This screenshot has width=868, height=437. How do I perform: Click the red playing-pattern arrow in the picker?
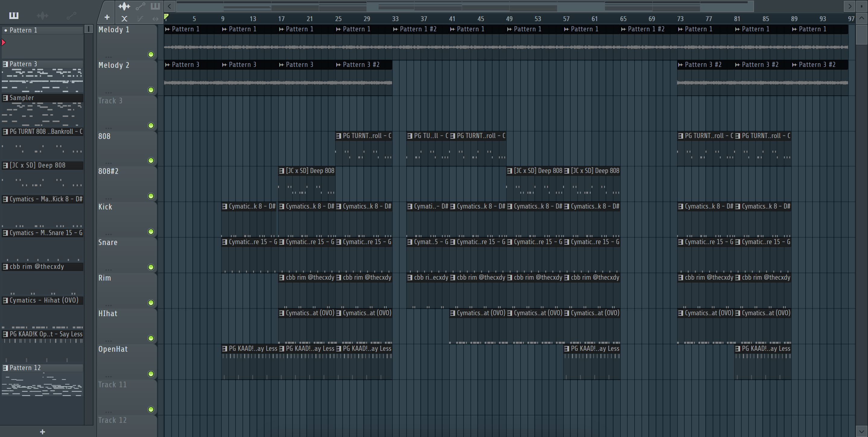click(3, 42)
